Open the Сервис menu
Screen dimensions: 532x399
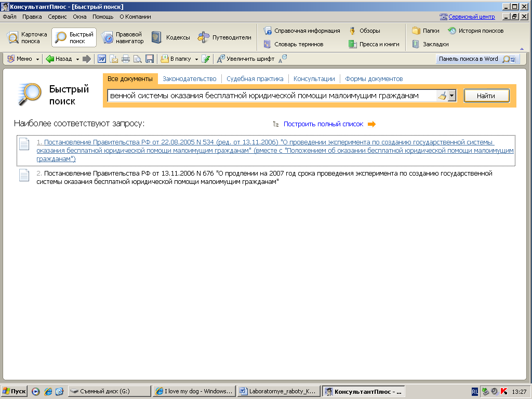(57, 17)
